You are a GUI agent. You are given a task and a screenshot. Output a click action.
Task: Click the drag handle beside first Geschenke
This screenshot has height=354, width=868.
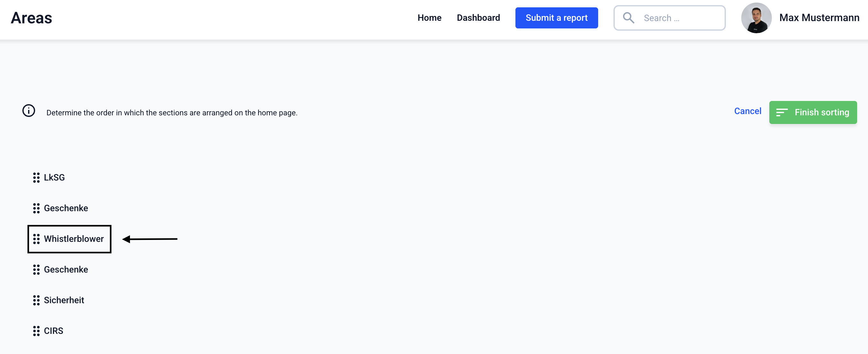[36, 208]
